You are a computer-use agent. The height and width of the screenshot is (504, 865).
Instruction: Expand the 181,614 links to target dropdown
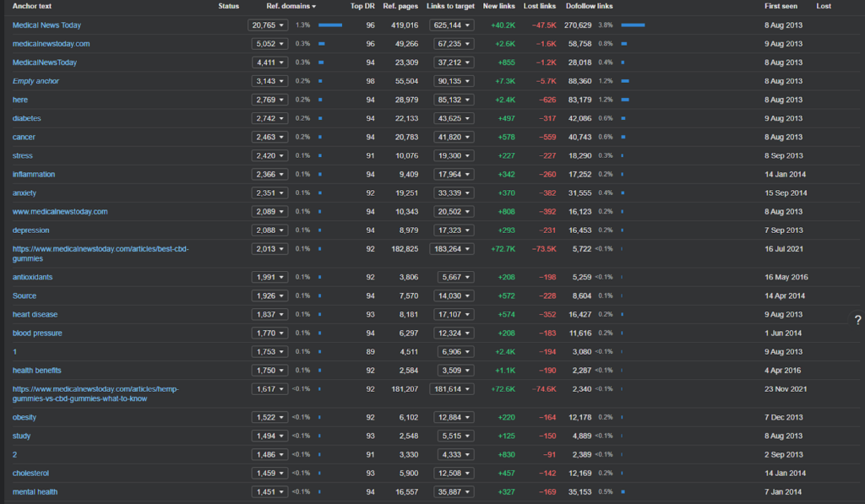(452, 388)
